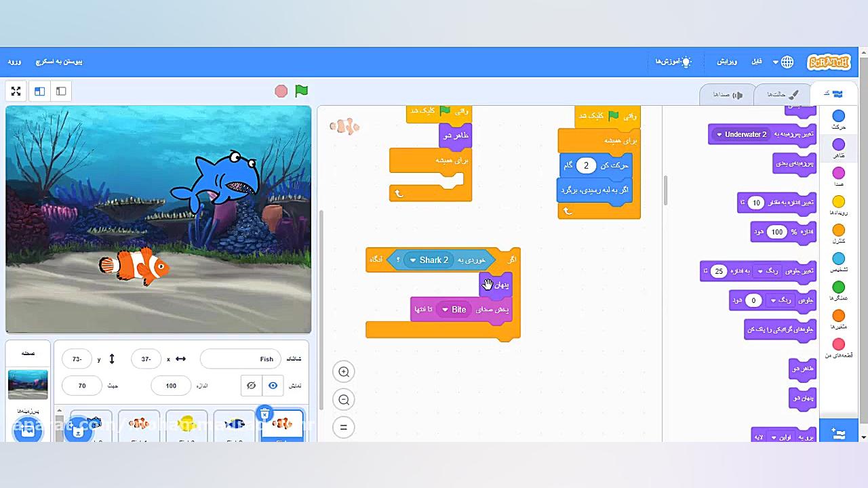Image resolution: width=868 pixels, height=488 pixels.
Task: Click the پیوستن به اسکرچ (Join Scratch) link
Action: click(59, 62)
